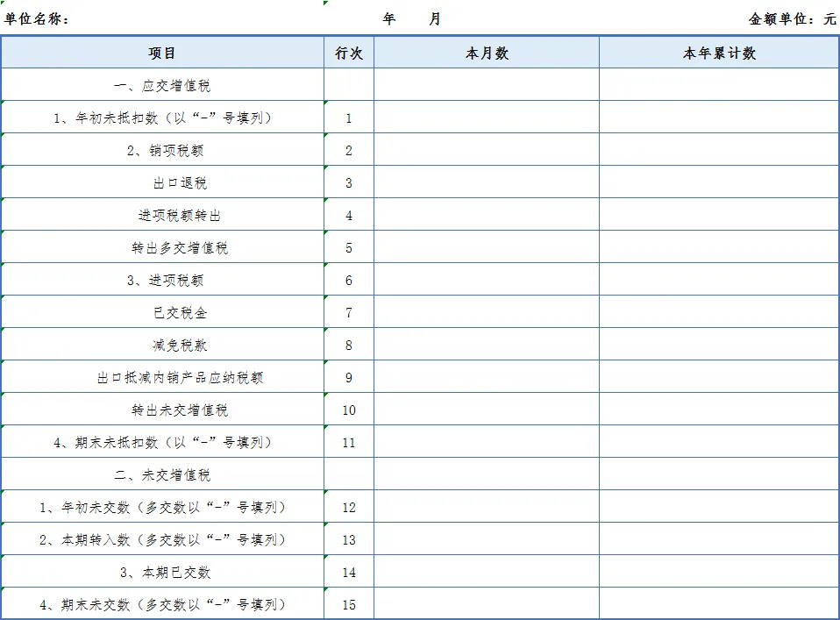This screenshot has width=840, height=620.
Task: Select row number 6 cell
Action: point(349,280)
